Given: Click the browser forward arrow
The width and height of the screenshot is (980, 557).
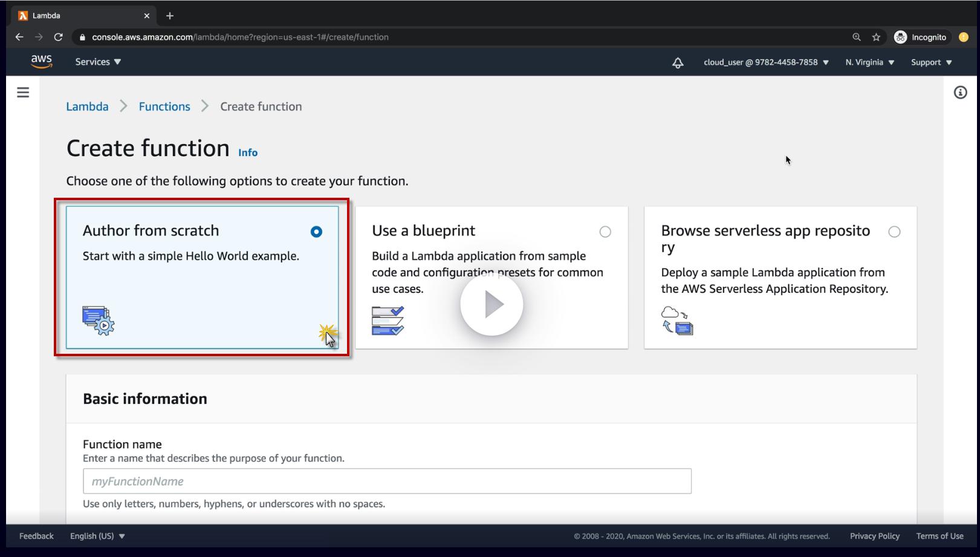Looking at the screenshot, I should point(39,37).
